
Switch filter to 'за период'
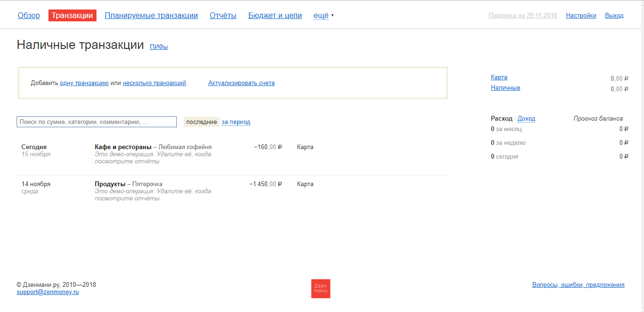pos(236,122)
